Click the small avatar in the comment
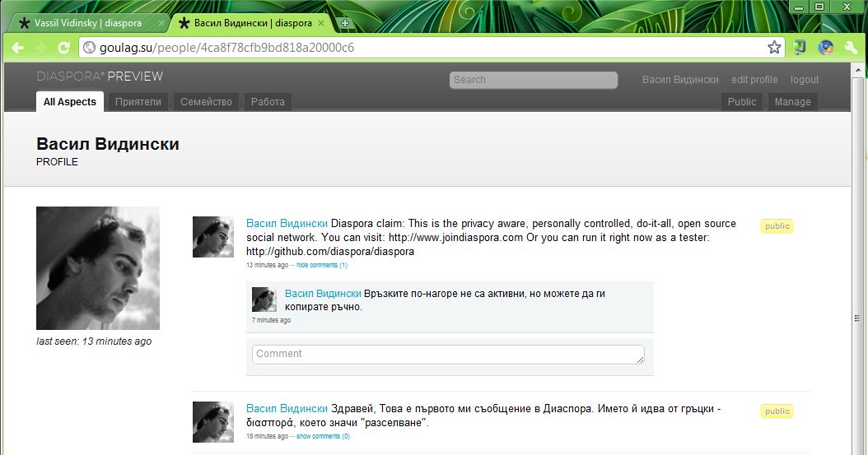The width and height of the screenshot is (868, 455). click(264, 299)
